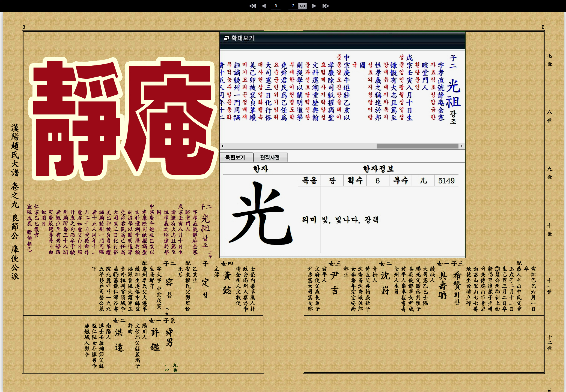Jump to the last page with the double-right arrow
The height and width of the screenshot is (392, 566).
tap(326, 6)
